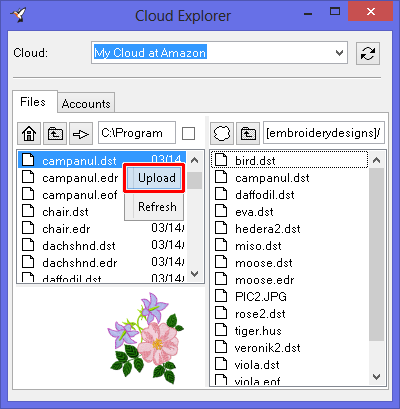
Task: Click up arrow of local file list scrollbar
Action: tap(195, 161)
